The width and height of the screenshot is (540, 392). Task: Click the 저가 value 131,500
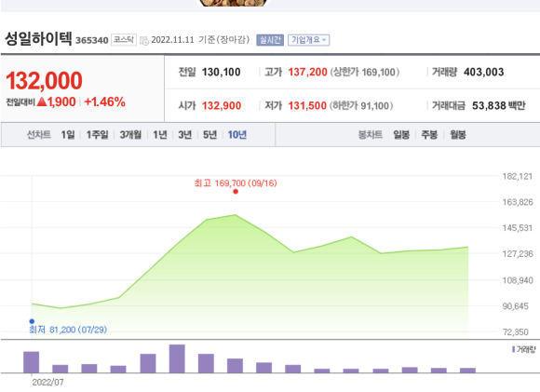307,106
